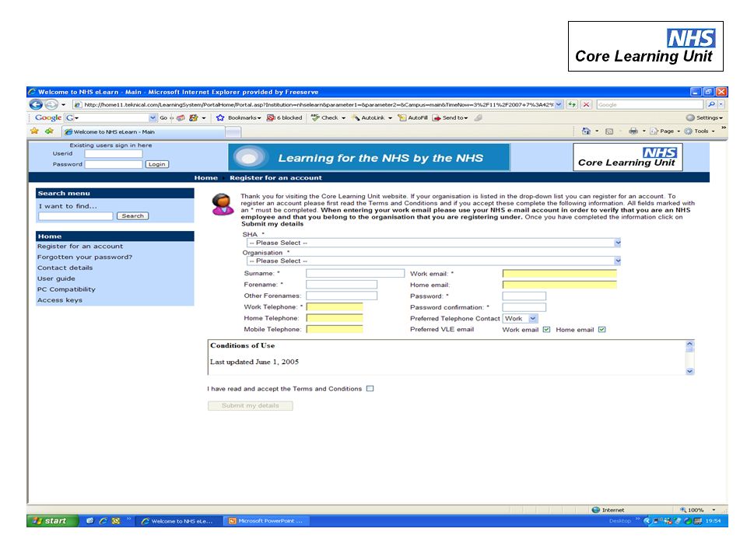Viewport: 747px width, 560px height.
Task: Click the RSS feeds icon in command bar
Action: point(608,131)
